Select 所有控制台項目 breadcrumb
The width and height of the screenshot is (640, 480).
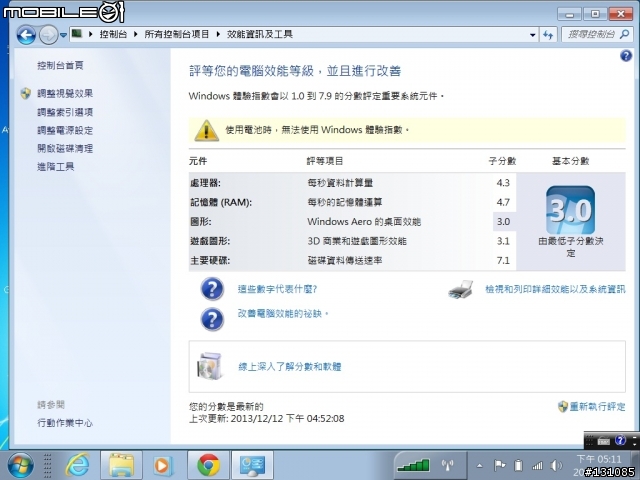[176, 34]
